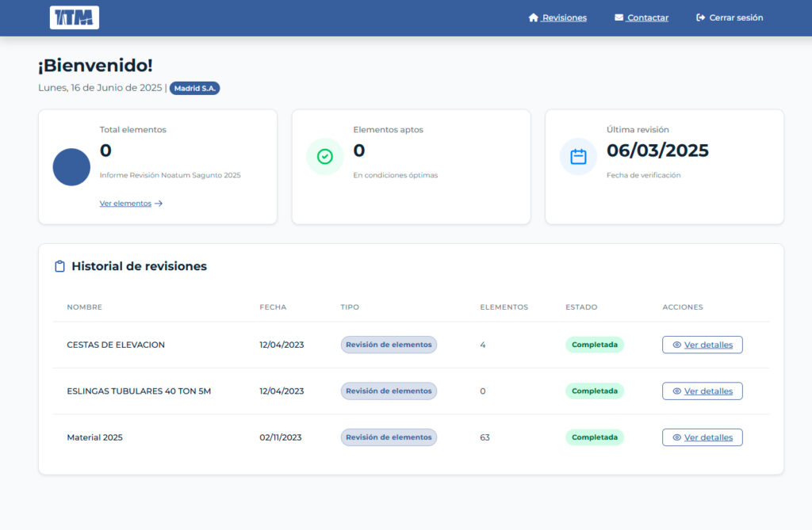The height and width of the screenshot is (530, 812).
Task: Open the Contactar navigation link
Action: [647, 17]
